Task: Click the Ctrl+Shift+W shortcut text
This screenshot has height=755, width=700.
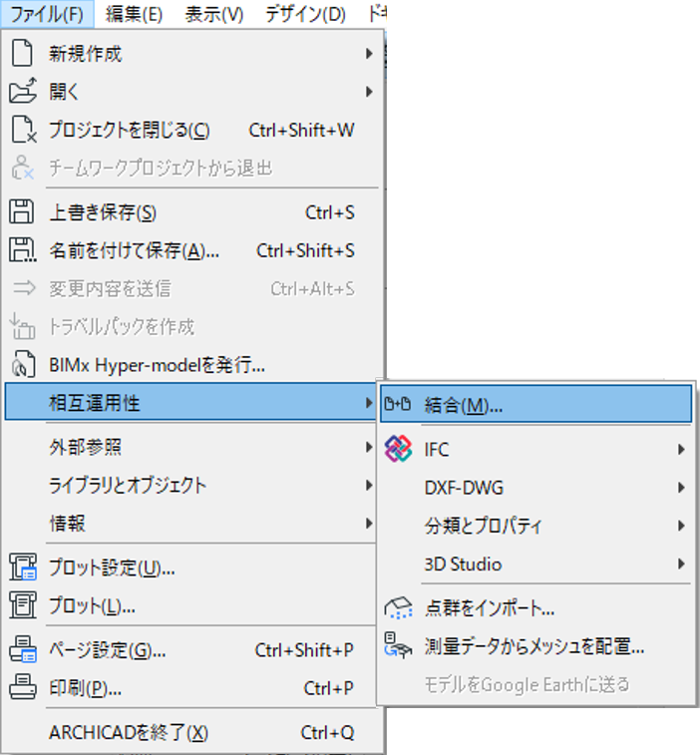Action: [x=301, y=130]
